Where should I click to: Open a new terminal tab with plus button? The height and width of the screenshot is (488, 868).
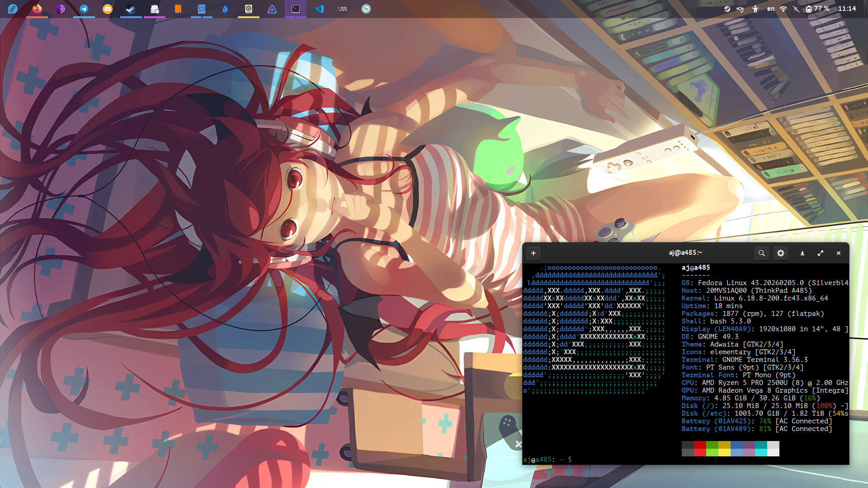pos(533,253)
